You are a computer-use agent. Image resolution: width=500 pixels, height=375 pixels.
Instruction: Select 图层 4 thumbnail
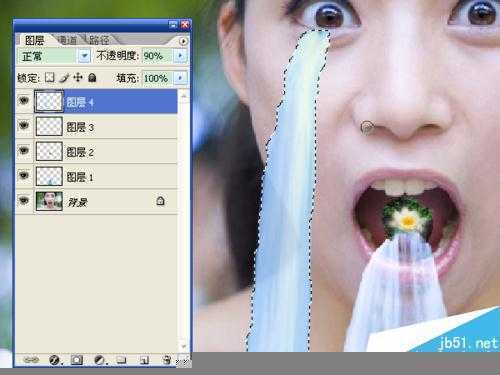pyautogui.click(x=49, y=101)
